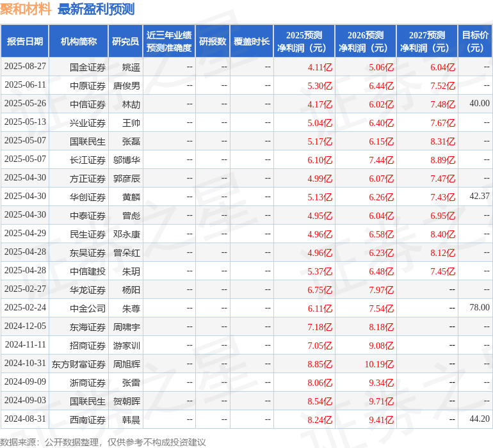This screenshot has width=493, height=448.
Task: Select the 2027预测净利润 column header
Action: (427, 42)
